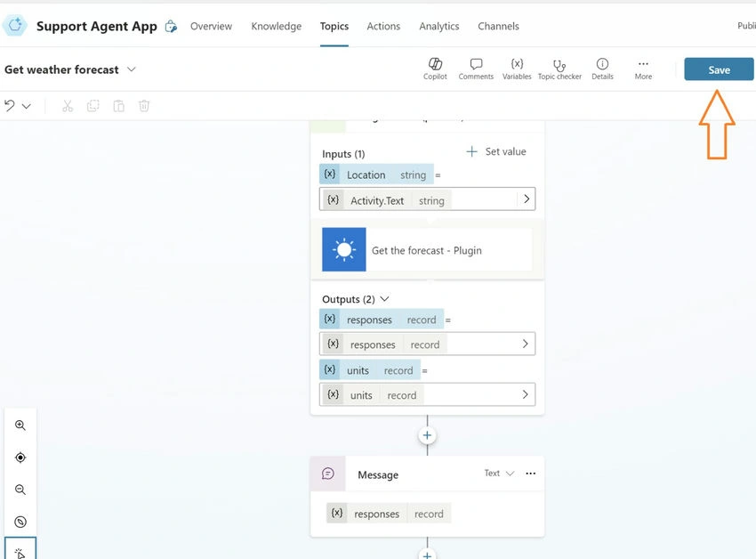This screenshot has height=559, width=756.
Task: Expand the Activity.Text variable picker arrow
Action: [x=527, y=198]
